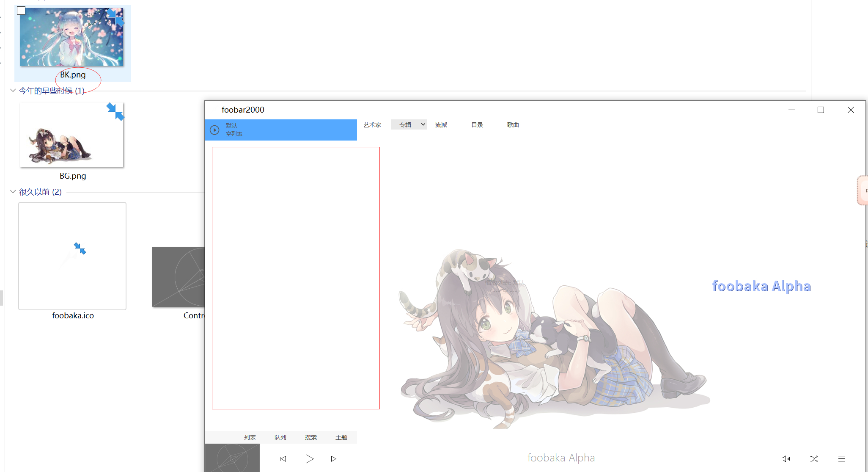Select the 艺术家 view button
Screen dimensions: 868x472
(x=372, y=125)
